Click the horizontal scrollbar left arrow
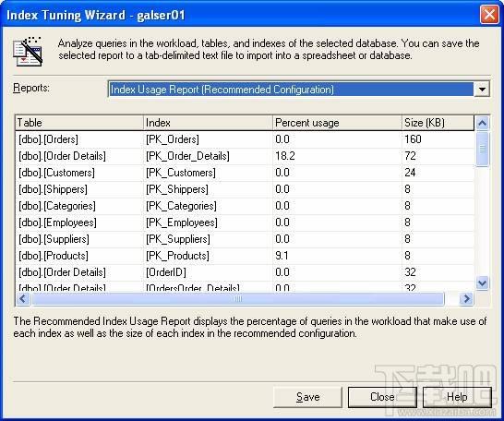The image size is (504, 421). pyautogui.click(x=23, y=299)
